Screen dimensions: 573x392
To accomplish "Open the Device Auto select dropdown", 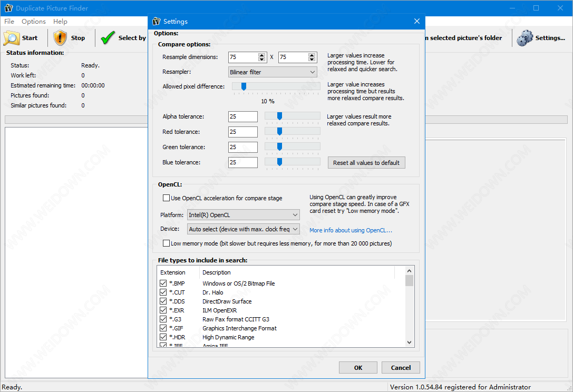I will tap(244, 229).
